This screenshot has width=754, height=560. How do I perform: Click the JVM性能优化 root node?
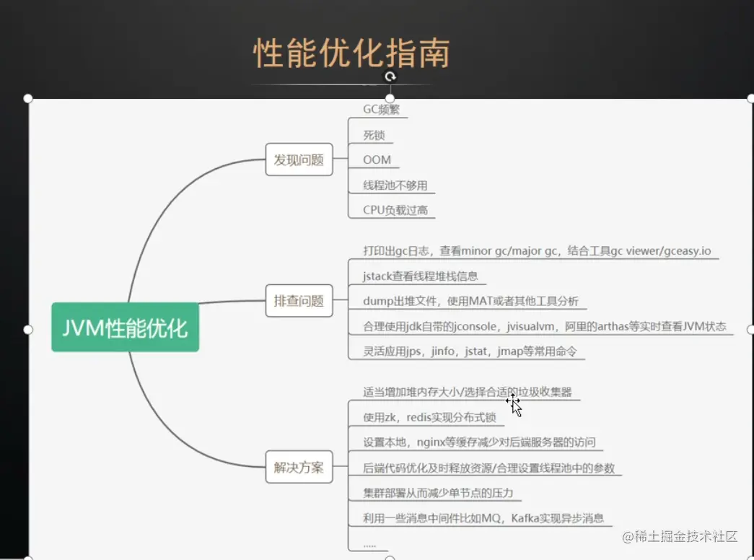(x=125, y=327)
